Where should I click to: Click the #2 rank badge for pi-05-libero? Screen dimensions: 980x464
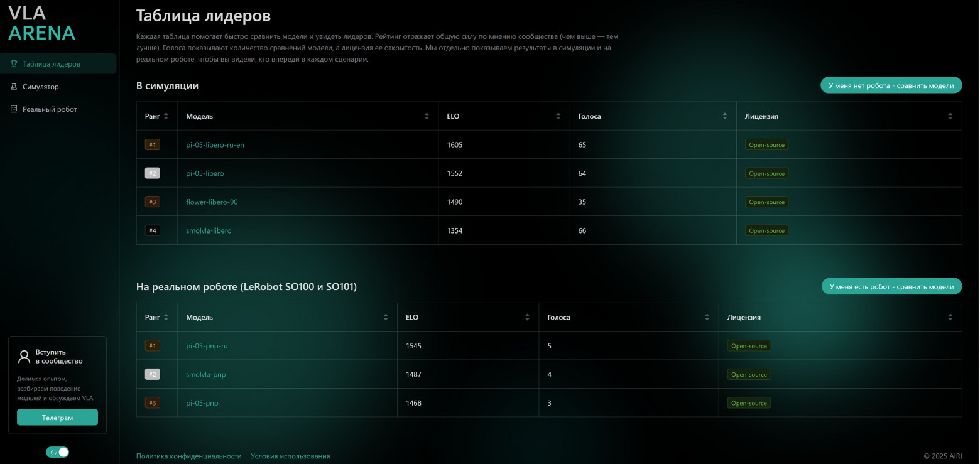tap(153, 173)
